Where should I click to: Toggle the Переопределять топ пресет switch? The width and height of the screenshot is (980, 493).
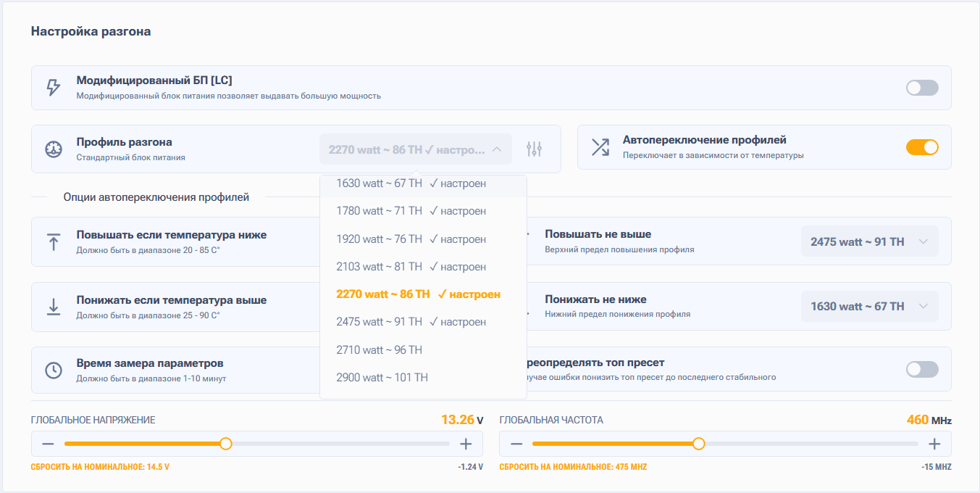click(x=922, y=370)
